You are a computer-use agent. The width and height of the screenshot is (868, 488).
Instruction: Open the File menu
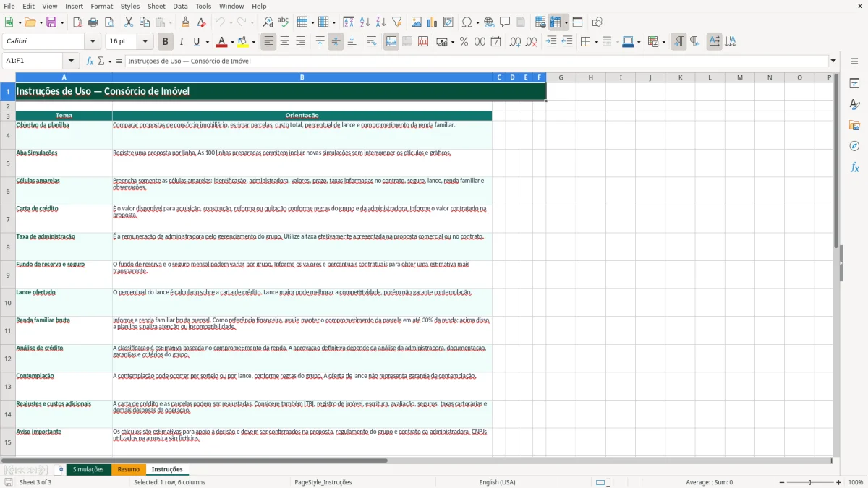click(9, 6)
